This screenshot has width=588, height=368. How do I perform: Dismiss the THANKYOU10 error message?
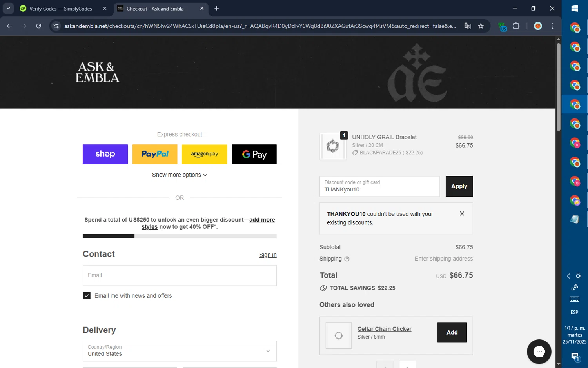[462, 213]
